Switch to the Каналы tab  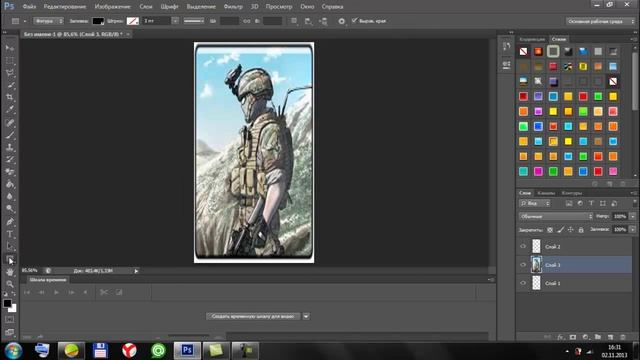(x=546, y=193)
